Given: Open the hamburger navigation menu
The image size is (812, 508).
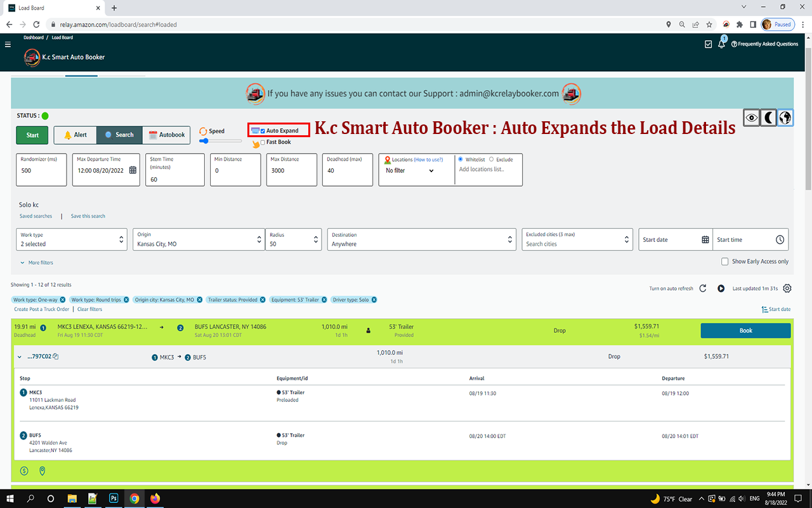Looking at the screenshot, I should pyautogui.click(x=8, y=44).
